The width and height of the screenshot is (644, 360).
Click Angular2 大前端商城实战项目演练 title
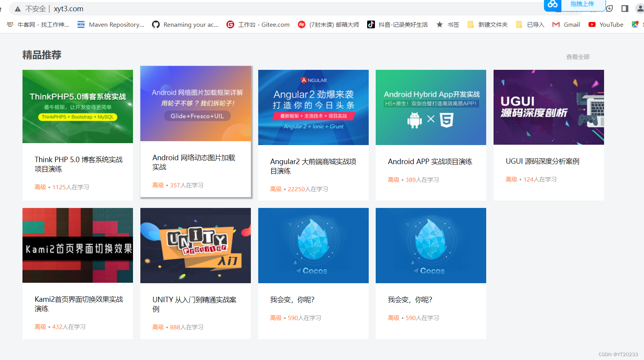point(313,166)
